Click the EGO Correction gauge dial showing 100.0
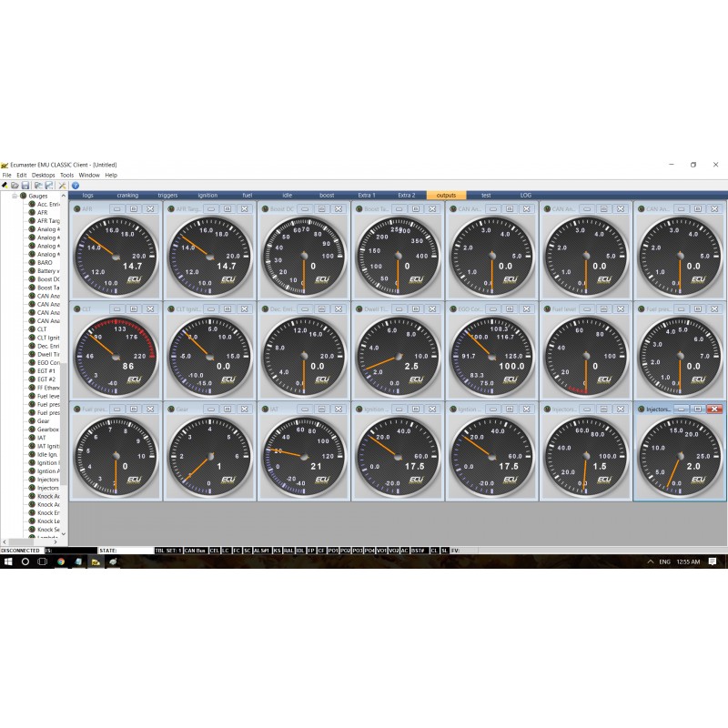 coord(492,357)
